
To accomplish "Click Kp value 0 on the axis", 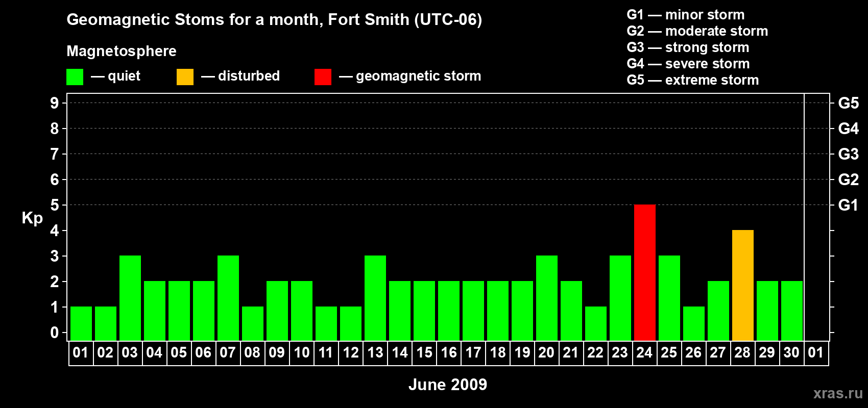I will [55, 333].
